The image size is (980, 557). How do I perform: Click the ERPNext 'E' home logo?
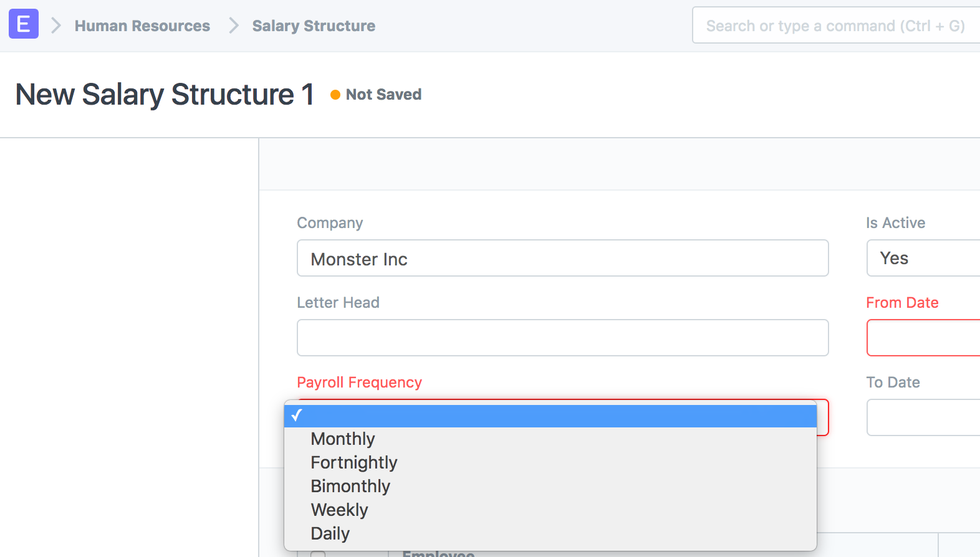click(x=24, y=24)
